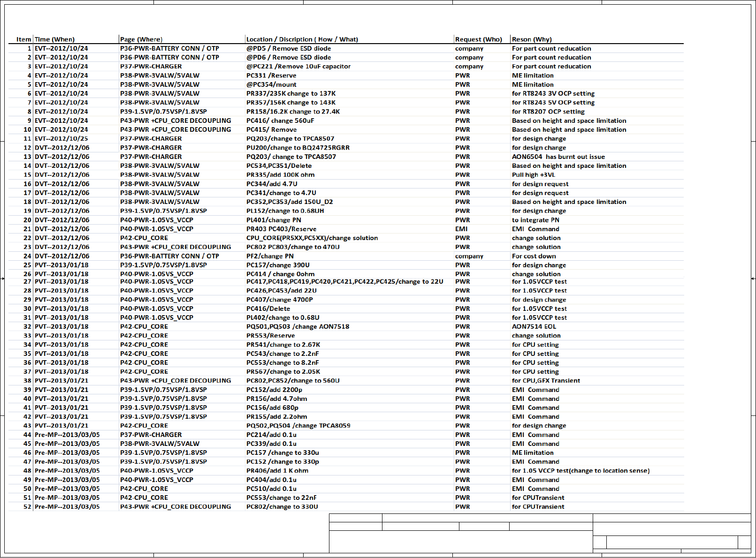The height and width of the screenshot is (558, 756).
Task: Select the 'PC426,PC453/add 22U' cell
Action: [x=282, y=290]
